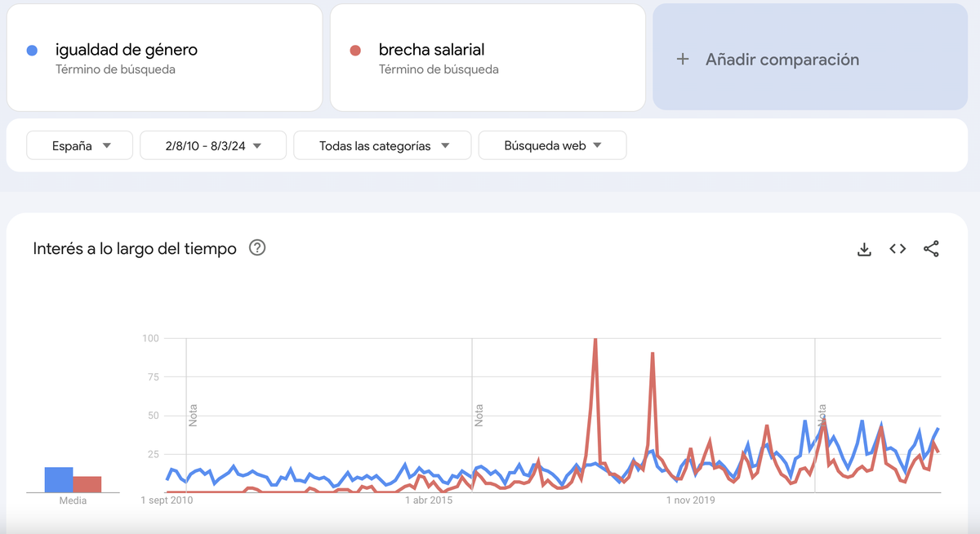Open the embed code icon

click(x=898, y=249)
